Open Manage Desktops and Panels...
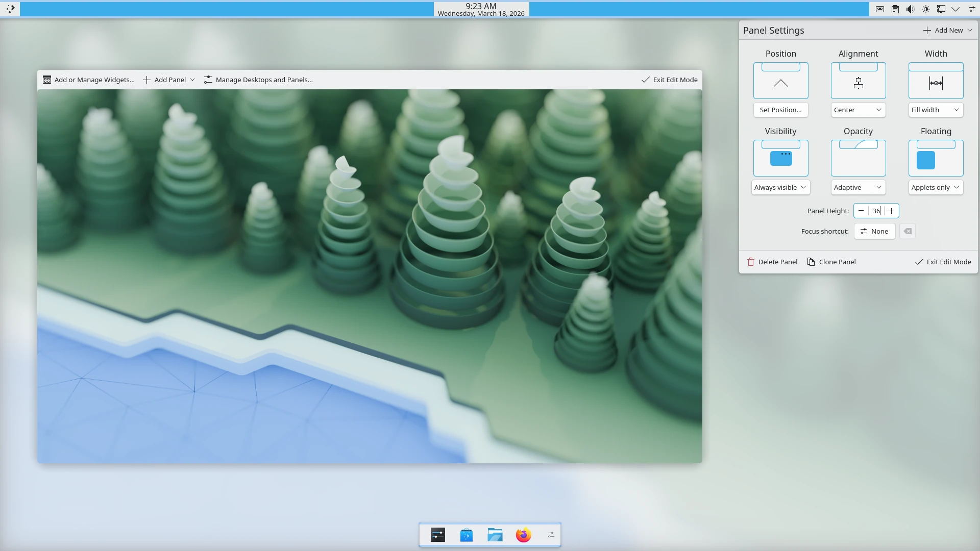Image resolution: width=980 pixels, height=551 pixels. click(258, 80)
